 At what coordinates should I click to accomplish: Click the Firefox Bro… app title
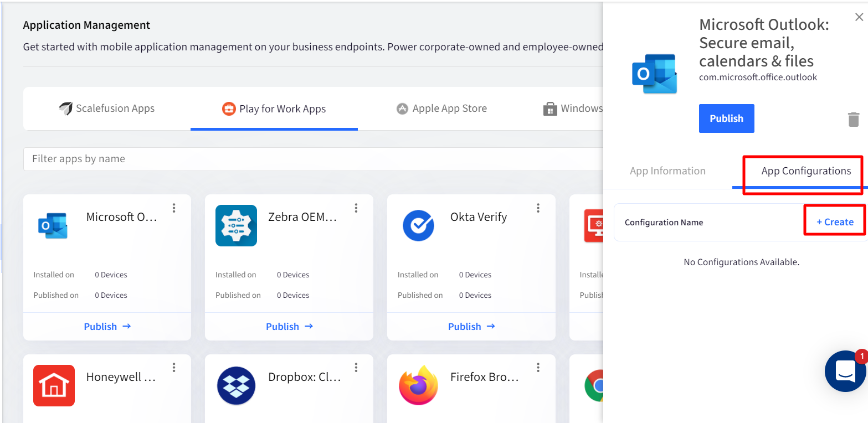point(485,377)
